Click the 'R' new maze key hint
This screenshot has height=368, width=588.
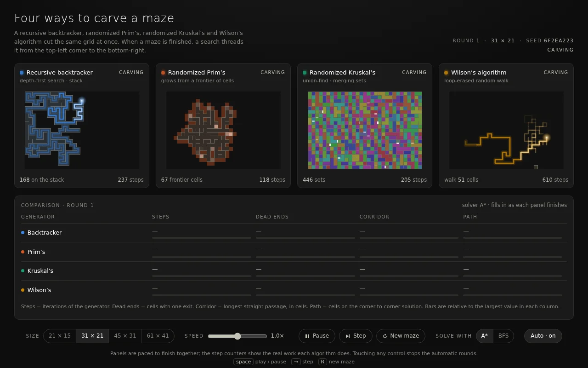[x=323, y=362]
